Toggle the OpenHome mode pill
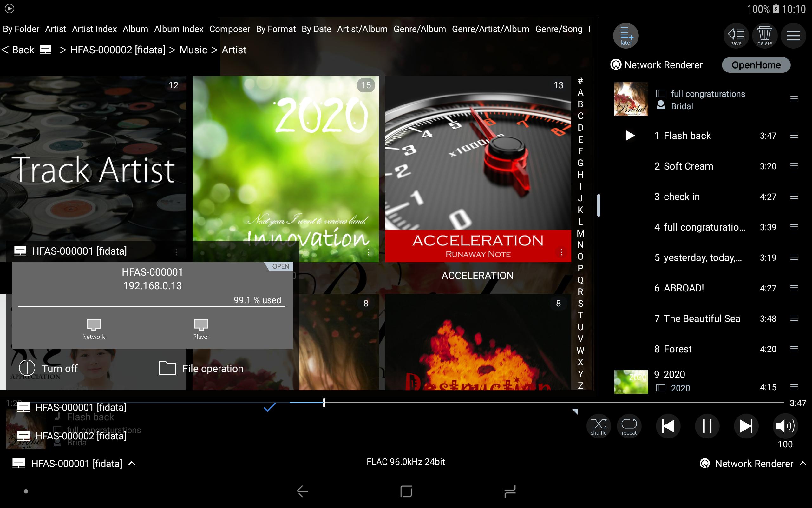 (756, 65)
